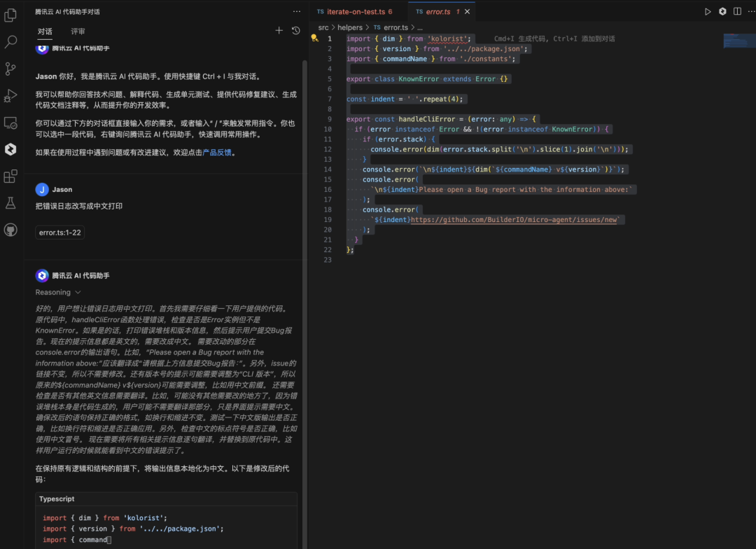The width and height of the screenshot is (756, 549).
Task: Click the user message 把错误日志改写成中文打印
Action: click(78, 206)
